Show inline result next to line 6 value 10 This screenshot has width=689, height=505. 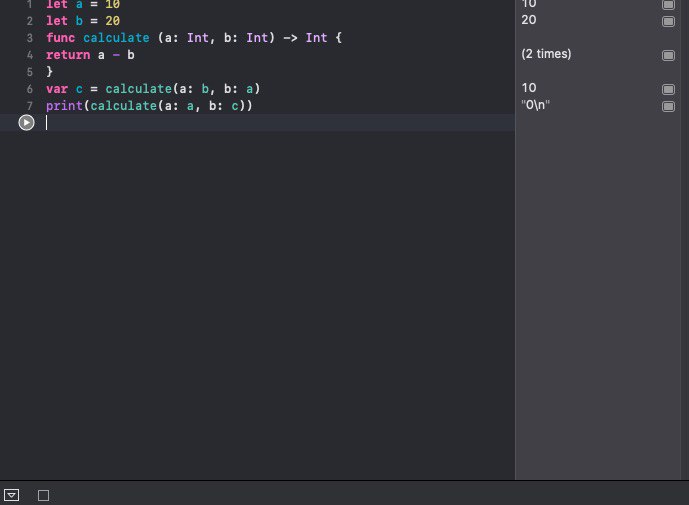[x=668, y=89]
